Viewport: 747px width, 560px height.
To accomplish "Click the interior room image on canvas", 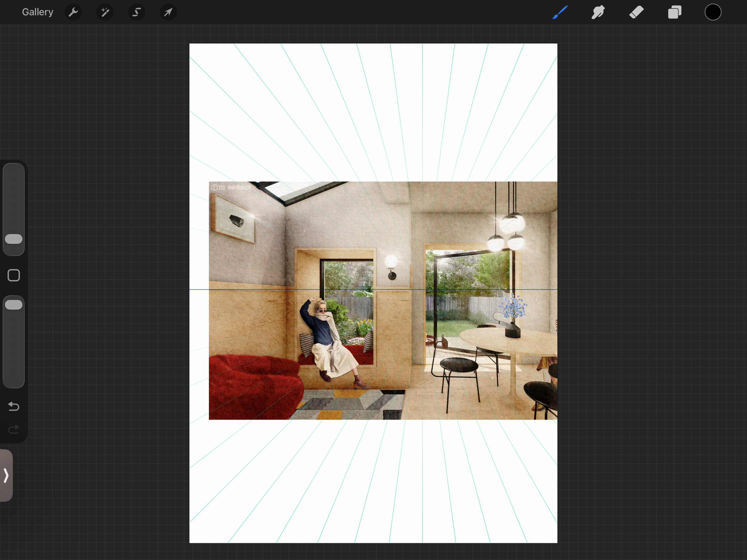I will [x=383, y=301].
